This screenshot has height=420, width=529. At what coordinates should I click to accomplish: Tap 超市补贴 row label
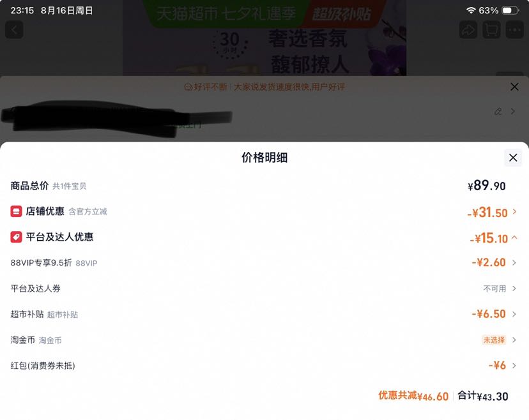(x=27, y=314)
